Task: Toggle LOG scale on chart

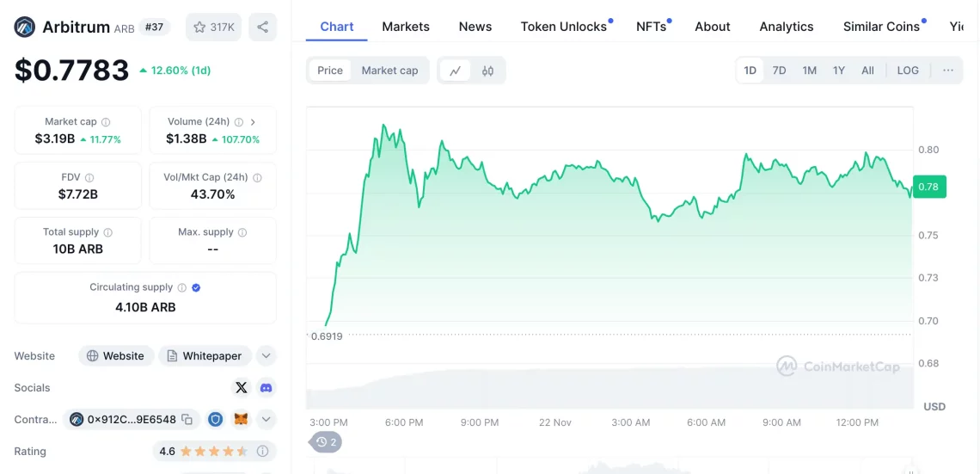Action: pos(908,70)
